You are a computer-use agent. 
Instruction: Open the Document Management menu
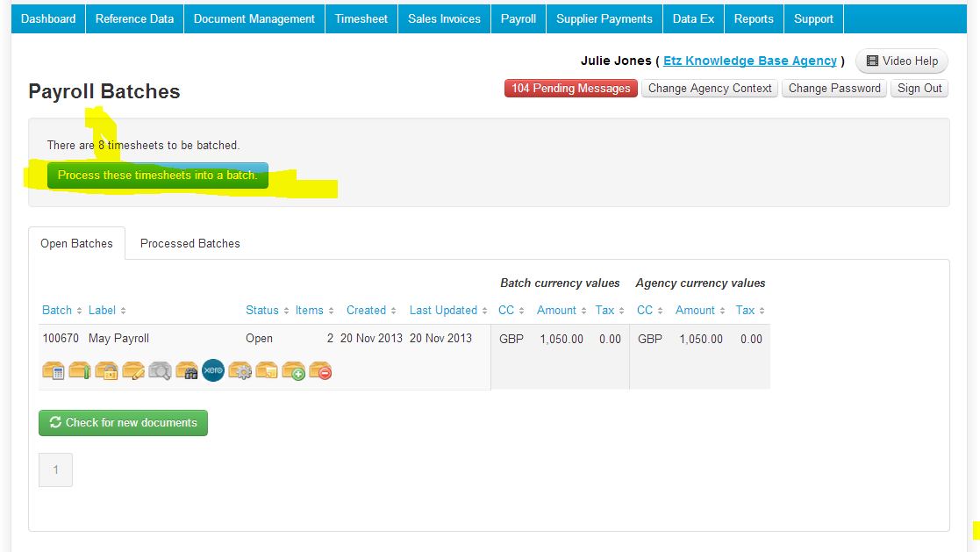click(254, 18)
